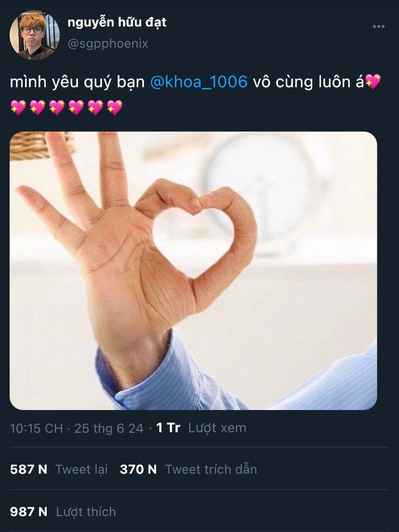399x532 pixels.
Task: Click the tweet text 'mình yêu quý bạn'
Action: click(78, 82)
